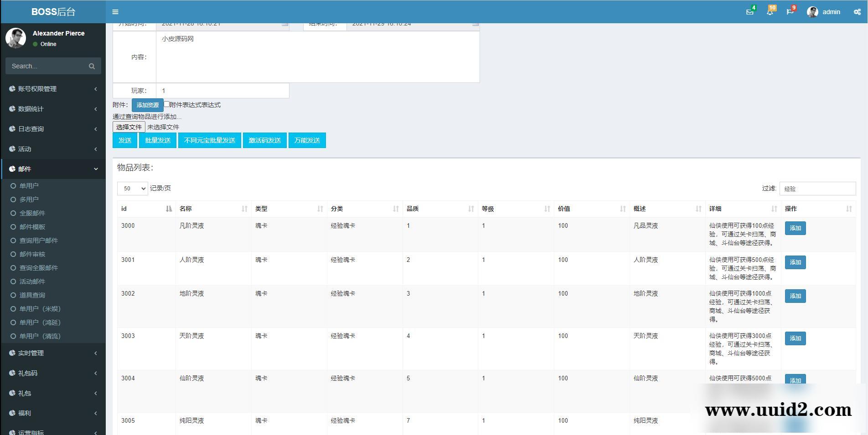Click the 批量发送 button
Image resolution: width=868 pixels, height=435 pixels.
point(158,140)
